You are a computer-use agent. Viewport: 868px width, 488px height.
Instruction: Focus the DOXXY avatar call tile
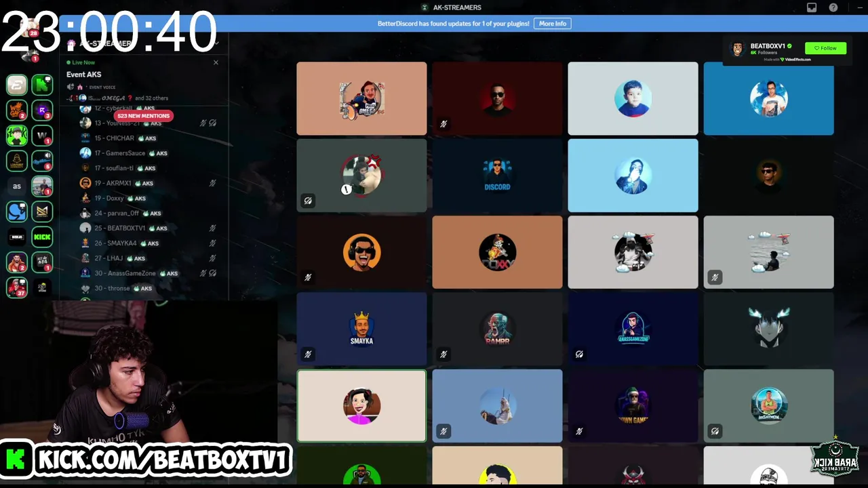[x=497, y=252]
